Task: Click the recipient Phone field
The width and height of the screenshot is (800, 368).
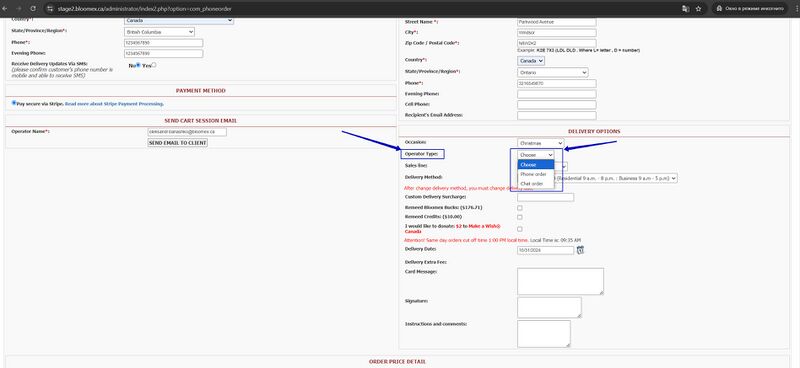Action: click(x=557, y=83)
